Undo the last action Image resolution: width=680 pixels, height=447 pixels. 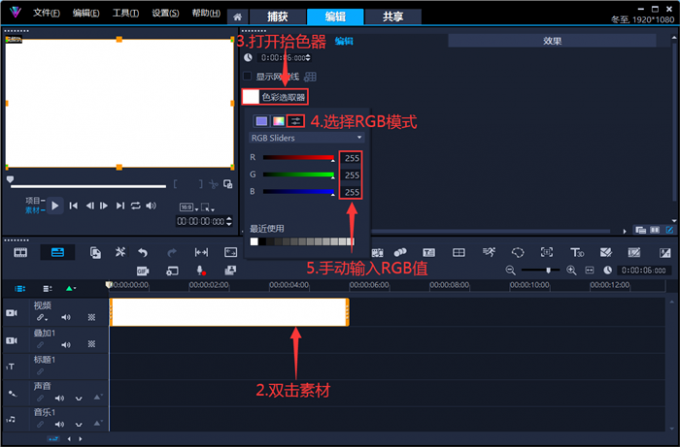[x=143, y=252]
